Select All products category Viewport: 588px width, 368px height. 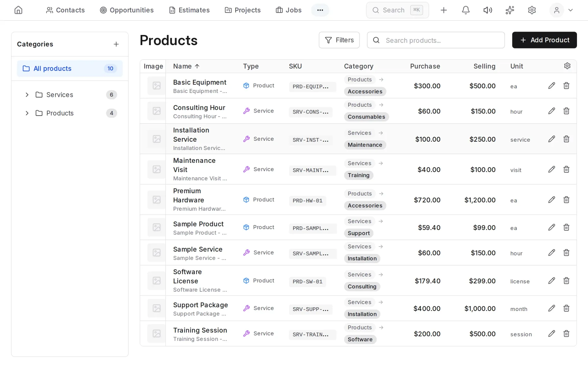tap(70, 68)
